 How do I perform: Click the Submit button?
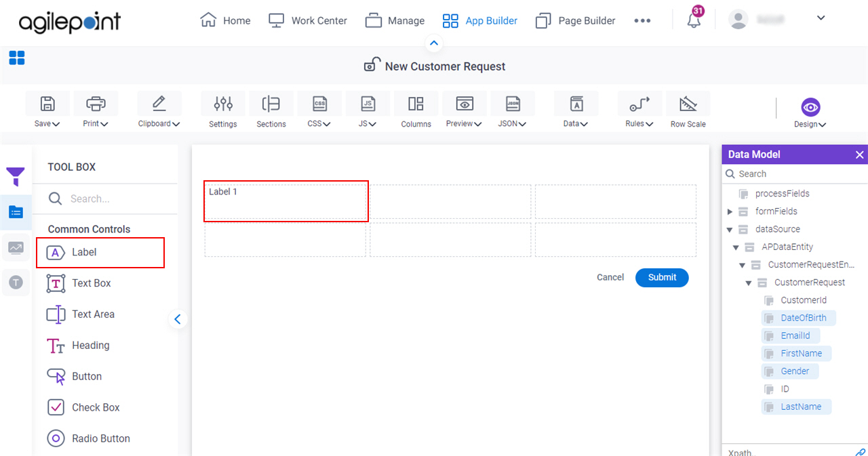(662, 277)
